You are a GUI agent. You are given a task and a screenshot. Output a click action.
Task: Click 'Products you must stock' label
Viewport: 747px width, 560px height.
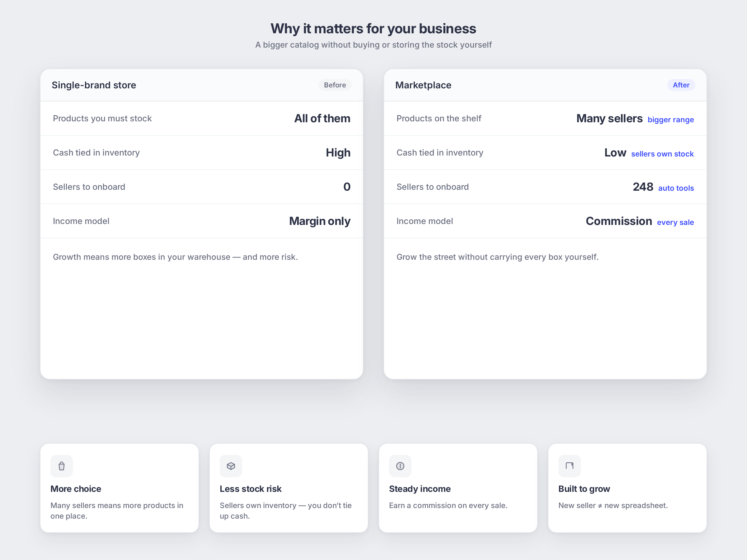click(x=102, y=119)
